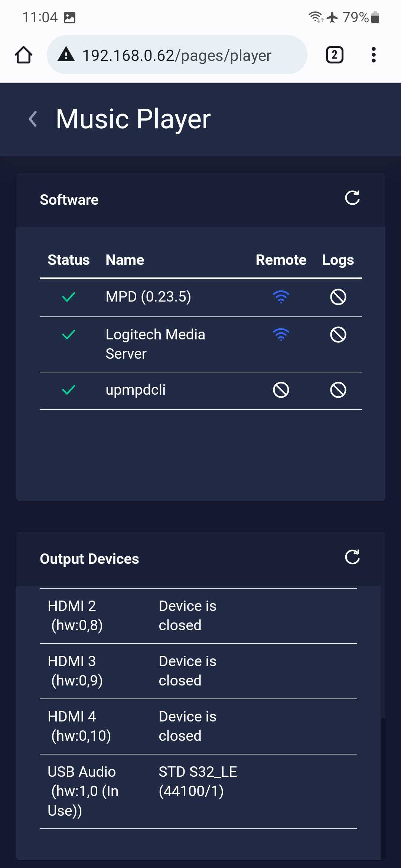401x868 pixels.
Task: Open browser home page
Action: click(x=23, y=55)
